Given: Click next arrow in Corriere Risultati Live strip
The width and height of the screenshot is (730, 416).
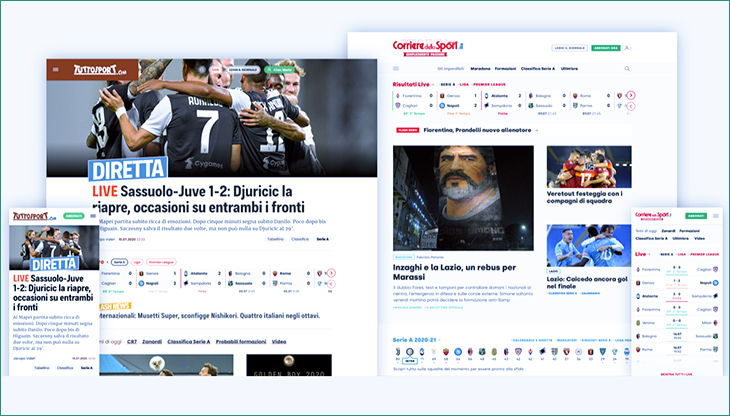Looking at the screenshot, I should tap(630, 95).
